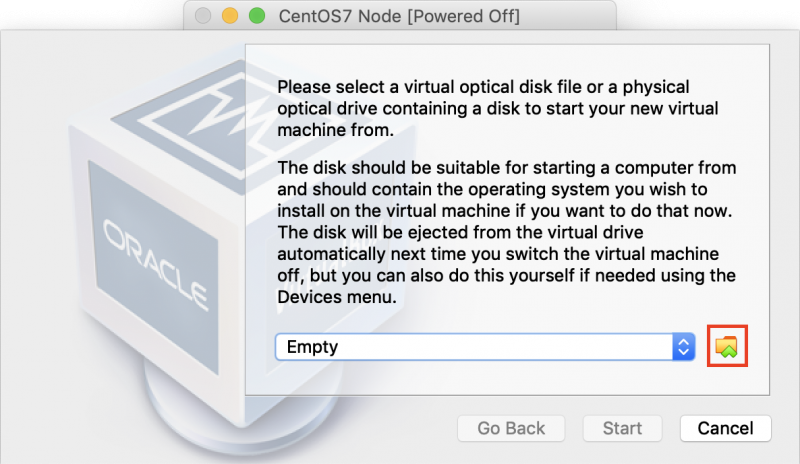
Task: Open the Empty optical disk combo box
Action: click(x=485, y=347)
